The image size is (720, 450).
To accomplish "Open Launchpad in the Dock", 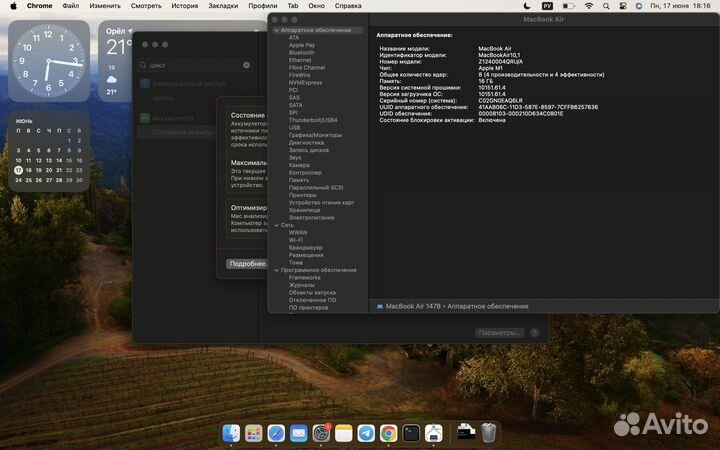I will (x=253, y=433).
